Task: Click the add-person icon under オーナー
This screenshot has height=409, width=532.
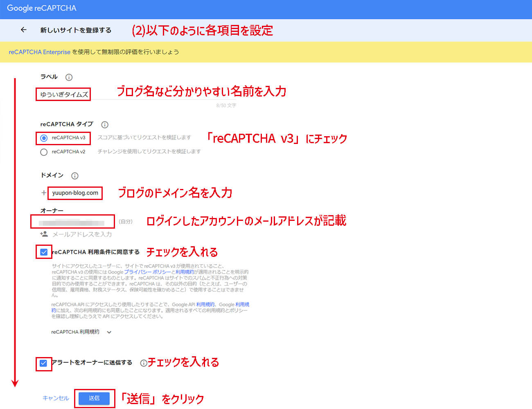Action: click(44, 234)
